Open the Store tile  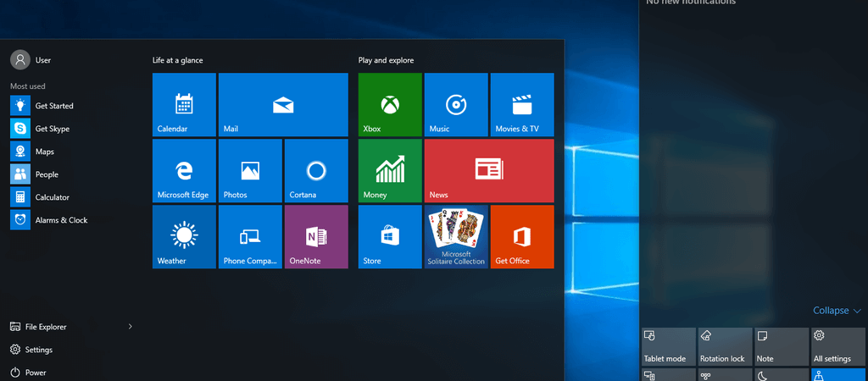390,237
